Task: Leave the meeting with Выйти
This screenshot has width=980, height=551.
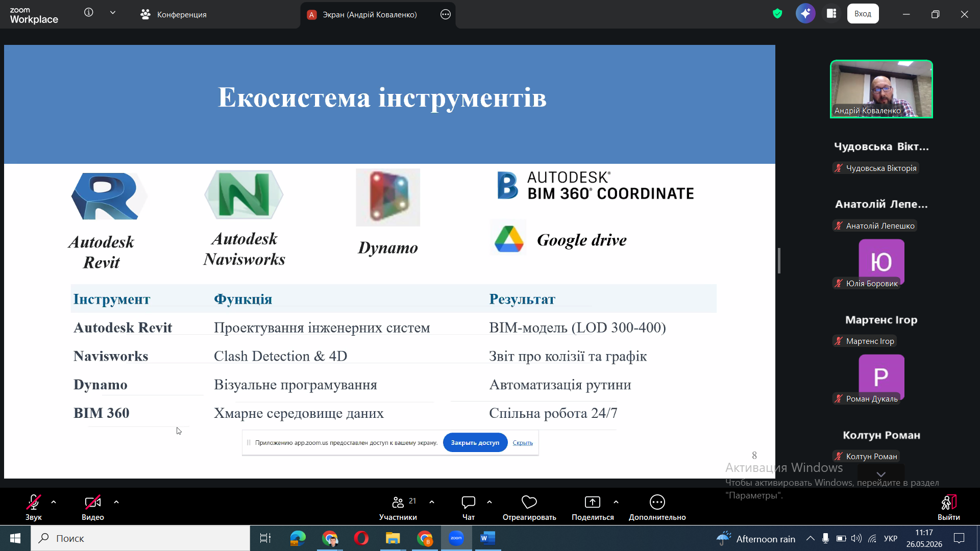Action: (948, 507)
